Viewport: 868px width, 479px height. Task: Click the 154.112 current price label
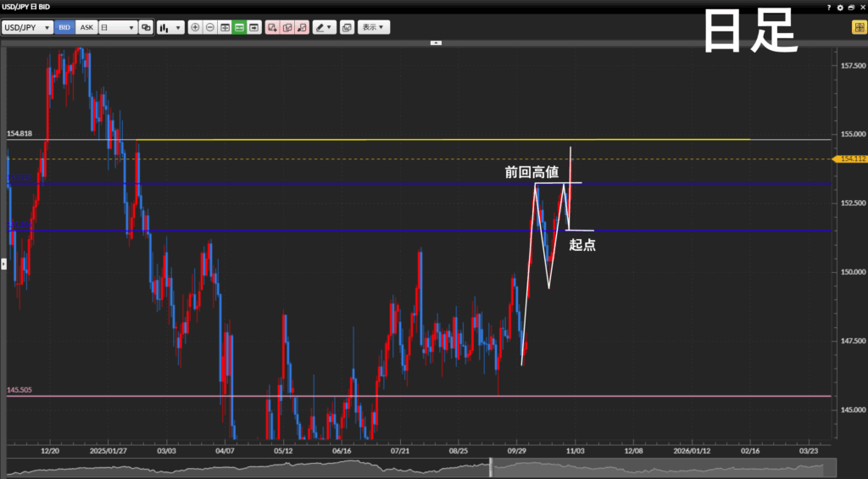pos(851,159)
